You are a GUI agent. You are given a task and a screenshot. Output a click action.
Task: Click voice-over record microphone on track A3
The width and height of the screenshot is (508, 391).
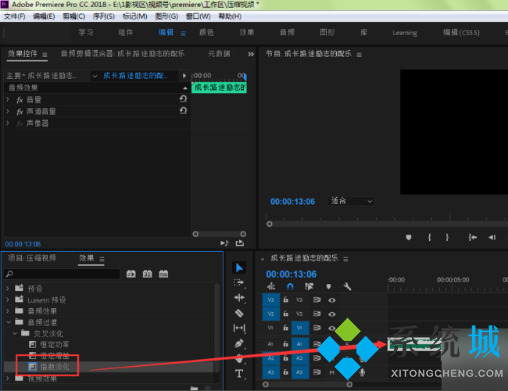[x=362, y=372]
